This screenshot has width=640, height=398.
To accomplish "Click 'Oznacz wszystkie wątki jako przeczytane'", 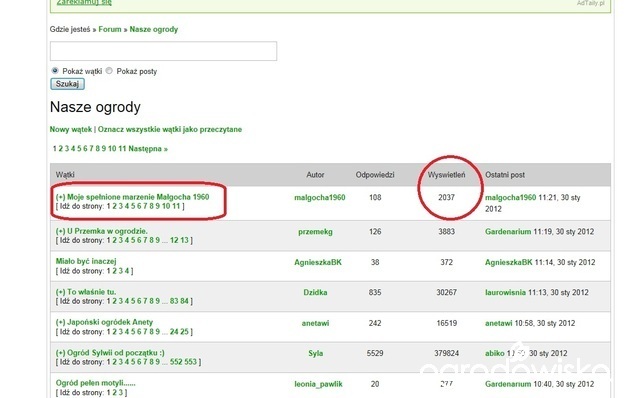I will 170,129.
